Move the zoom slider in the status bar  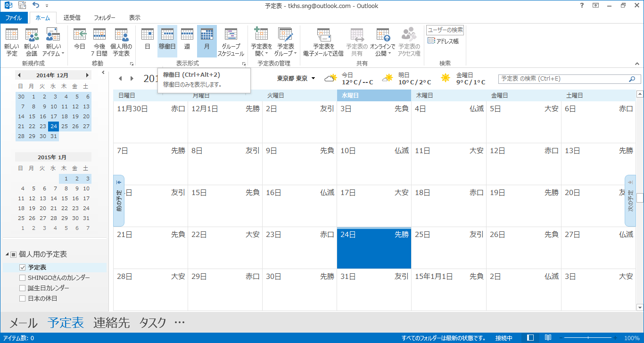coord(587,338)
